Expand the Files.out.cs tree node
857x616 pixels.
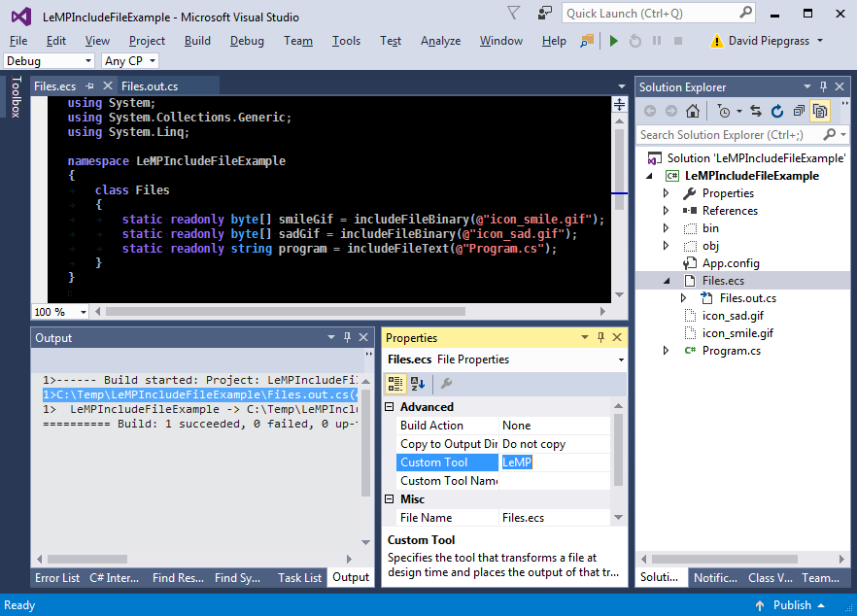coord(683,298)
